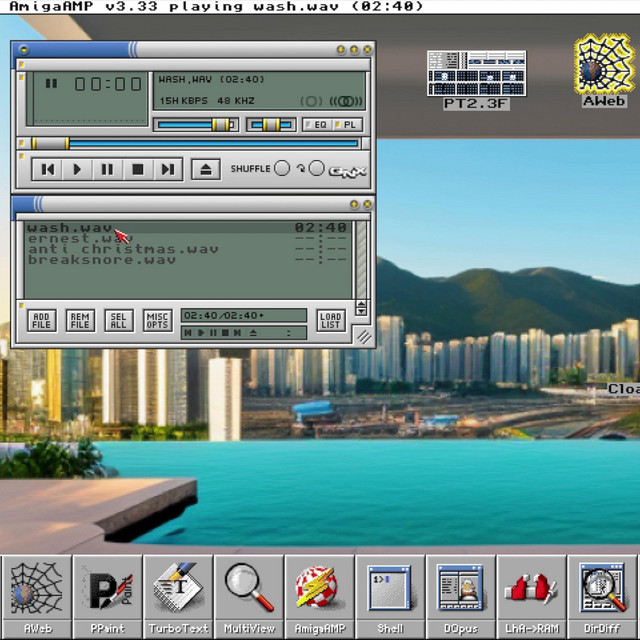Toggle the Shuffle option
The image size is (640, 640).
click(x=281, y=169)
